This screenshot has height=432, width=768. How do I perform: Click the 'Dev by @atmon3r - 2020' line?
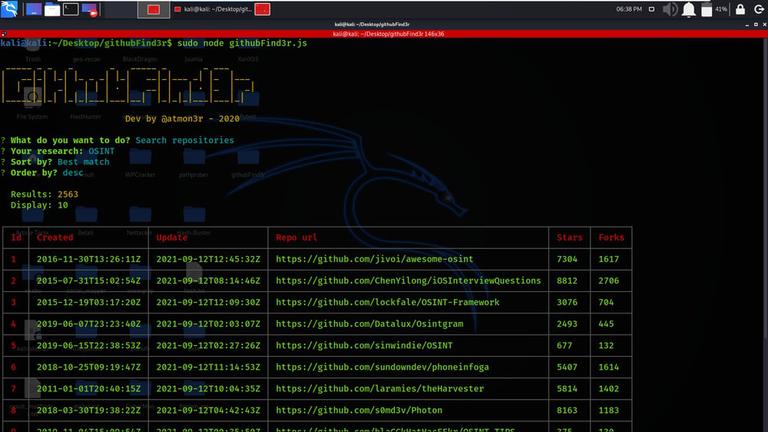tap(182, 119)
